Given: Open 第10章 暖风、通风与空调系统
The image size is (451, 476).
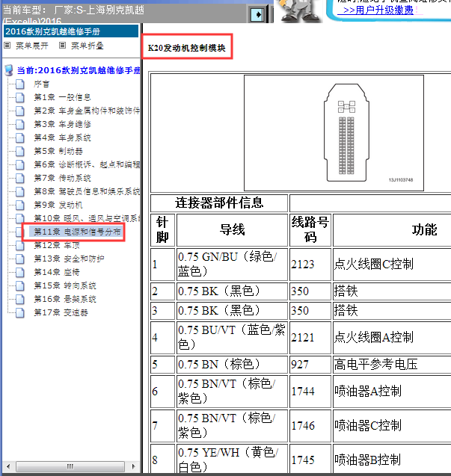Looking at the screenshot, I should (x=87, y=218).
